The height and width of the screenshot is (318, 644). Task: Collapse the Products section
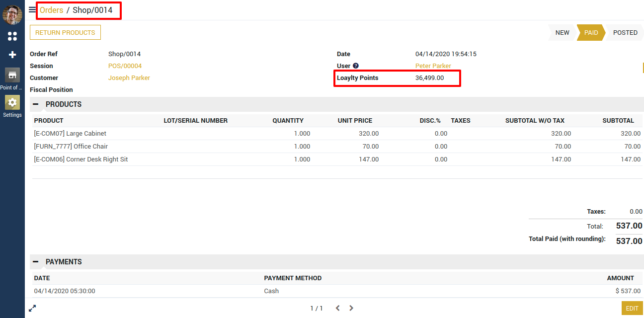click(36, 104)
